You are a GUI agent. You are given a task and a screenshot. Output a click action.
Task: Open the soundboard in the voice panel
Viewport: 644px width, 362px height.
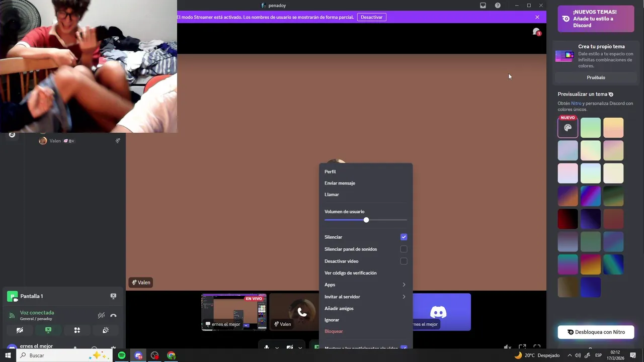106,330
